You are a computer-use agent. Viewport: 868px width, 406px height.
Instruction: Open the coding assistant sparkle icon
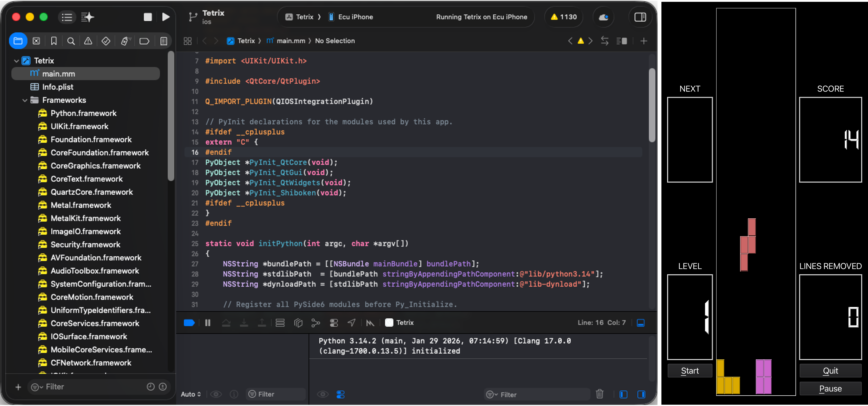tap(87, 17)
